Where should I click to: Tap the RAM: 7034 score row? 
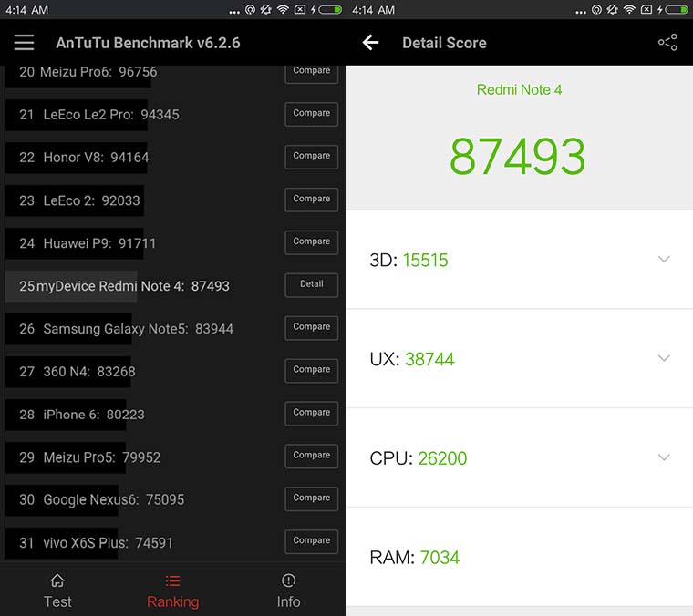pos(520,558)
